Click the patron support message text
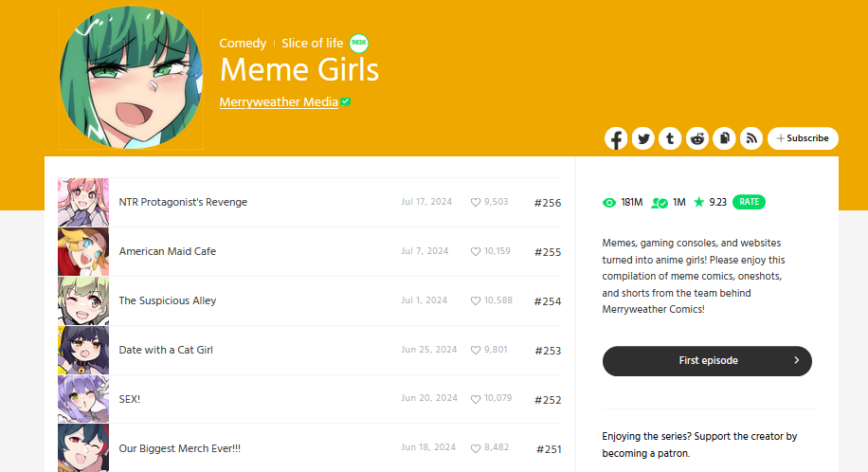This screenshot has height=472, width=868. pyautogui.click(x=699, y=445)
